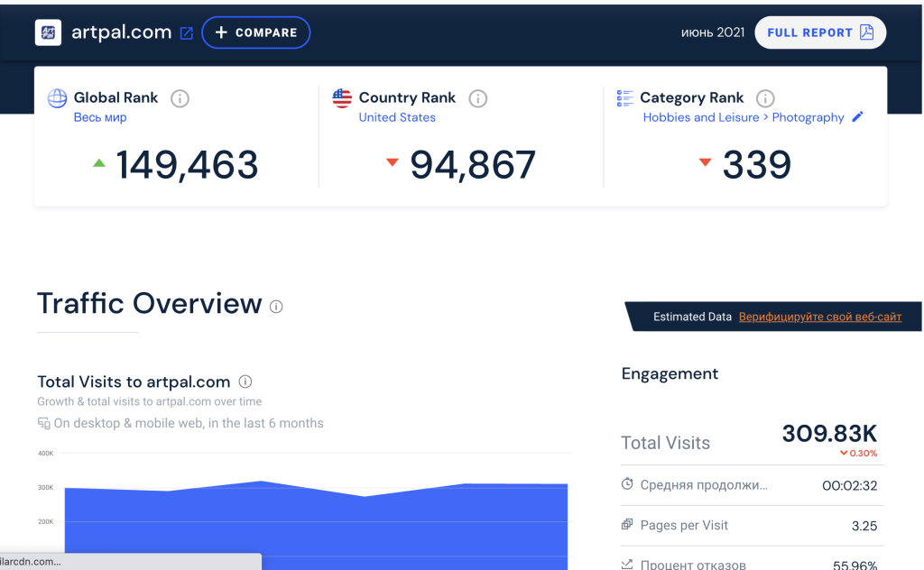Click the июнь 2021 date label

tap(713, 32)
